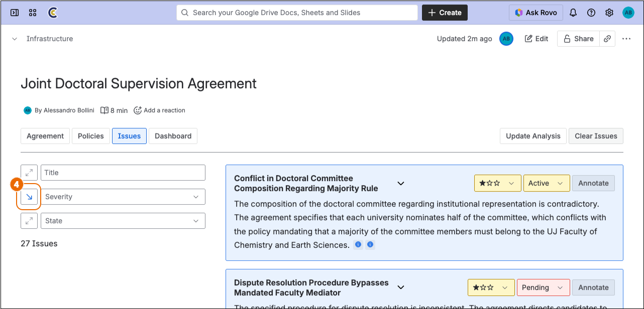Toggle sort arrow next to Severity filter
Screen dimensions: 644x309
coord(29,197)
